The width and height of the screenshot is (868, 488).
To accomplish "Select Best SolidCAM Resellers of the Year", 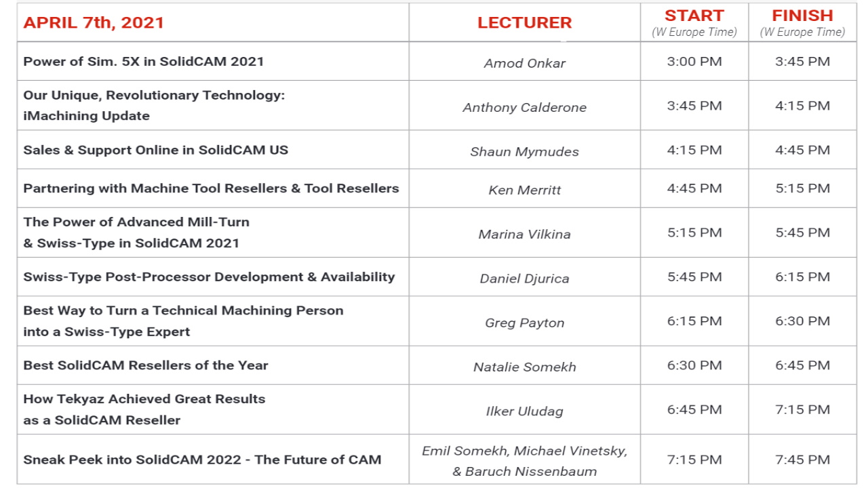I will coord(146,365).
